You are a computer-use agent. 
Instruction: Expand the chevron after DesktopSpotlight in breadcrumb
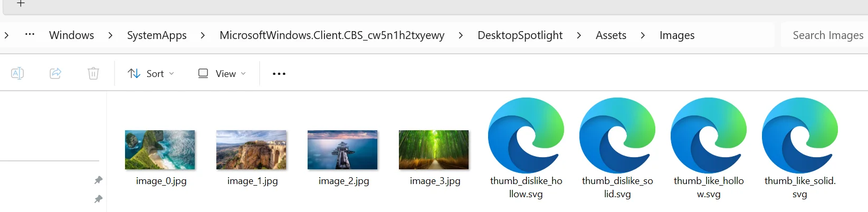coord(579,35)
